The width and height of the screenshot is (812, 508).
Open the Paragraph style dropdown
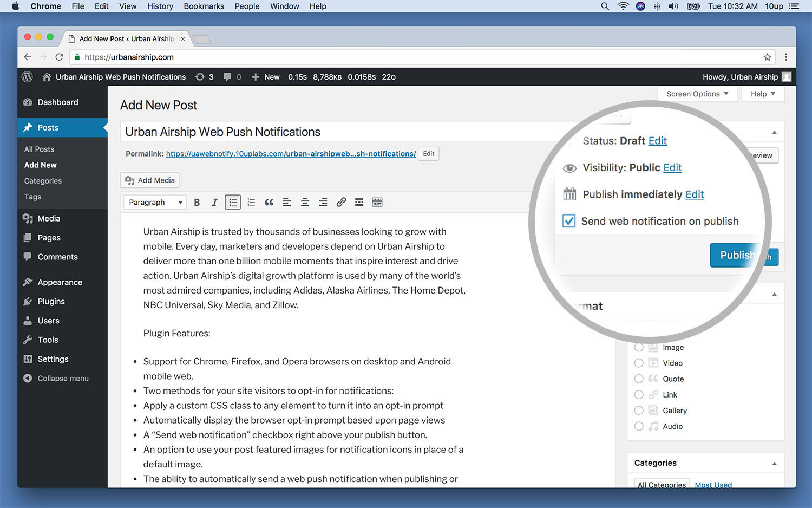pyautogui.click(x=155, y=202)
